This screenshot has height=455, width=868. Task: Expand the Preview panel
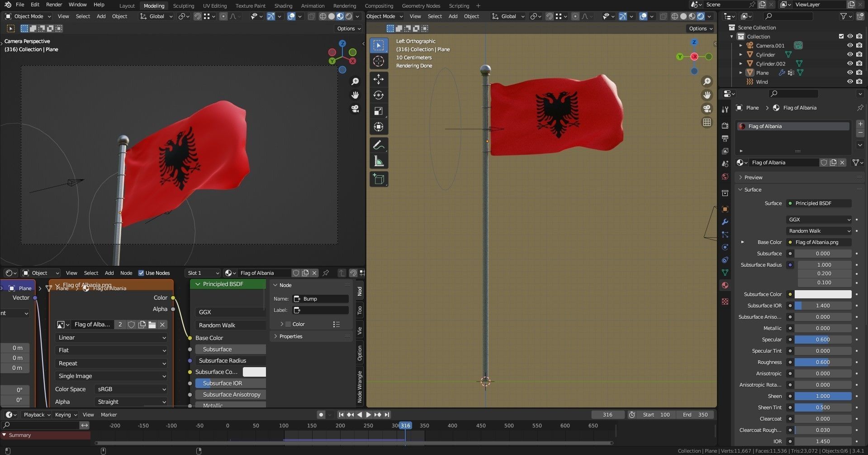tap(754, 177)
